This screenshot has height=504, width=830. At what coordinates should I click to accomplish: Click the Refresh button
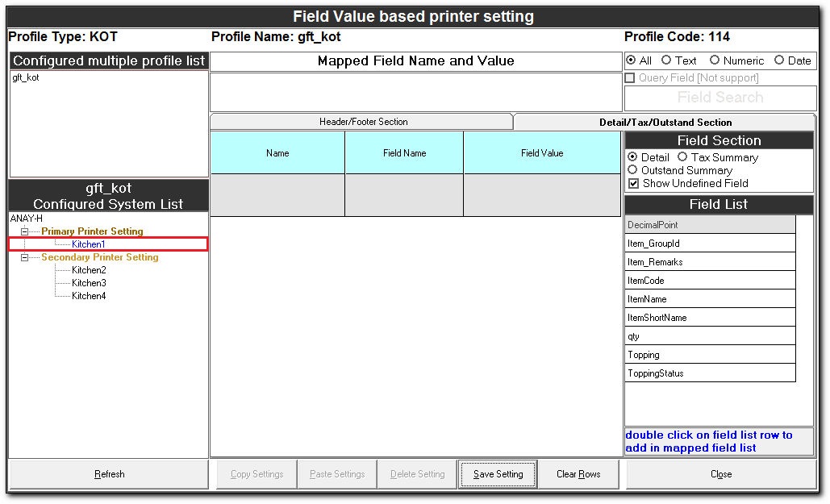(x=109, y=474)
